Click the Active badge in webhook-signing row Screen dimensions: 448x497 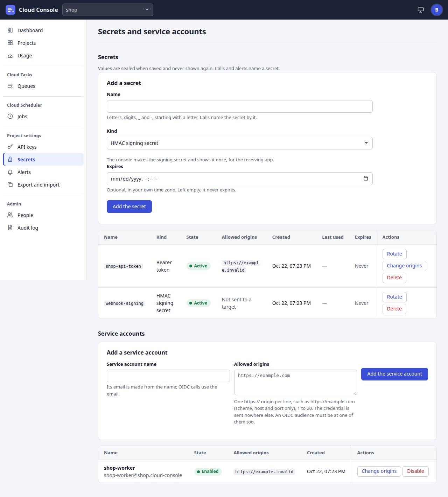tap(198, 303)
